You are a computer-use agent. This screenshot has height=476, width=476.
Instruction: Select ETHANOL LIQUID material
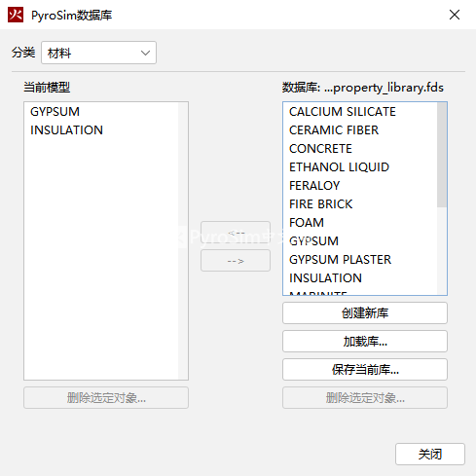pyautogui.click(x=339, y=167)
